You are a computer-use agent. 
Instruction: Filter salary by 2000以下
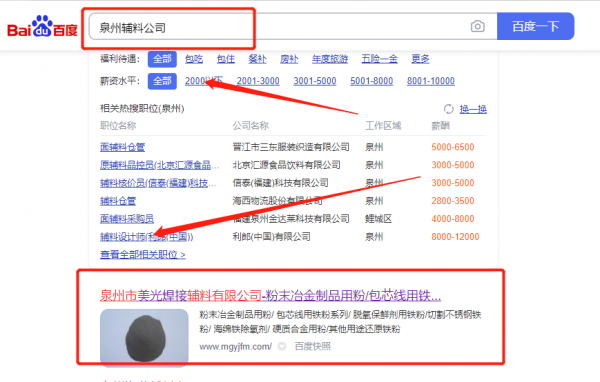[x=204, y=81]
